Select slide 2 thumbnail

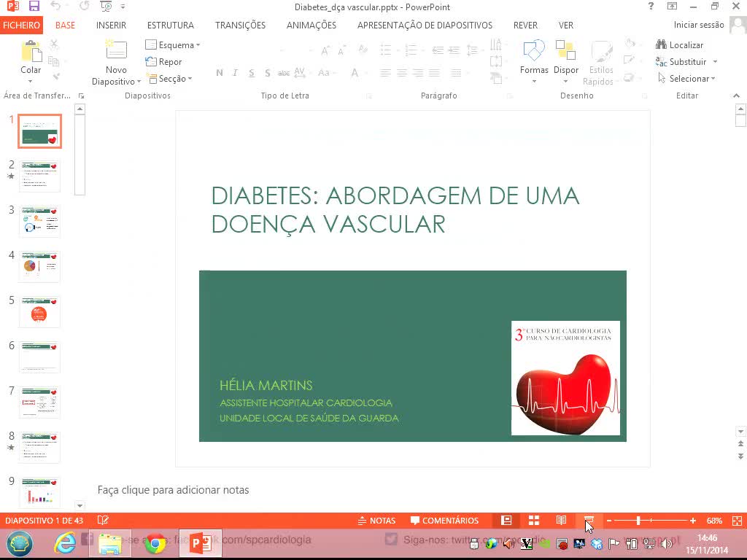point(39,176)
